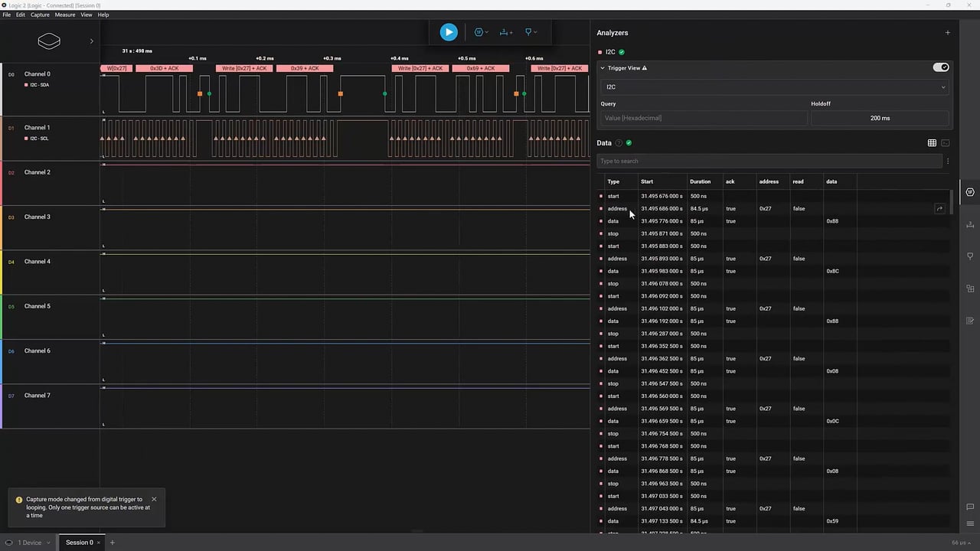Jump to address row in waveform
This screenshot has height=551, width=980.
pyautogui.click(x=939, y=209)
